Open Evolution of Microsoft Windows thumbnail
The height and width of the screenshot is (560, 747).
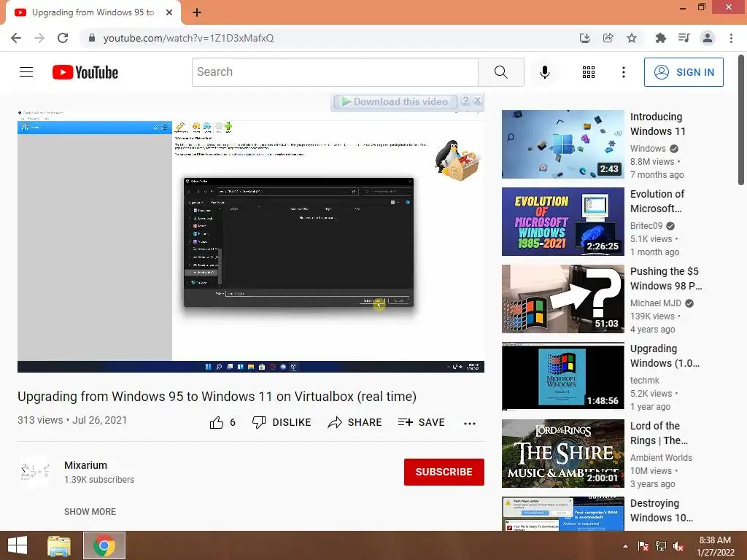[562, 222]
